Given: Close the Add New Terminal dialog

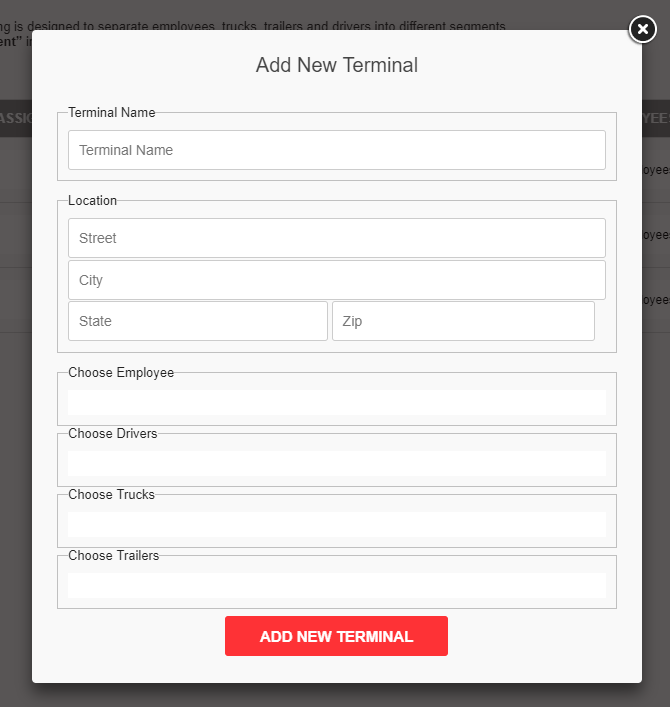Looking at the screenshot, I should 642,30.
